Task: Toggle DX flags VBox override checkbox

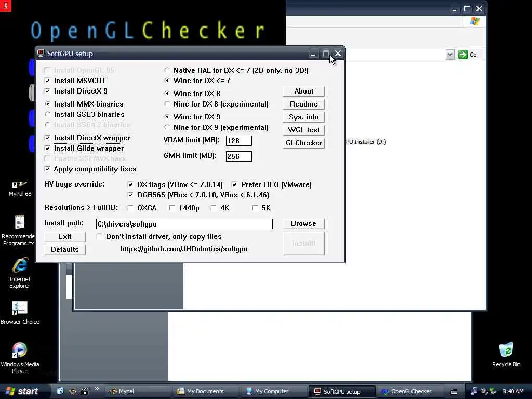Action: point(130,184)
